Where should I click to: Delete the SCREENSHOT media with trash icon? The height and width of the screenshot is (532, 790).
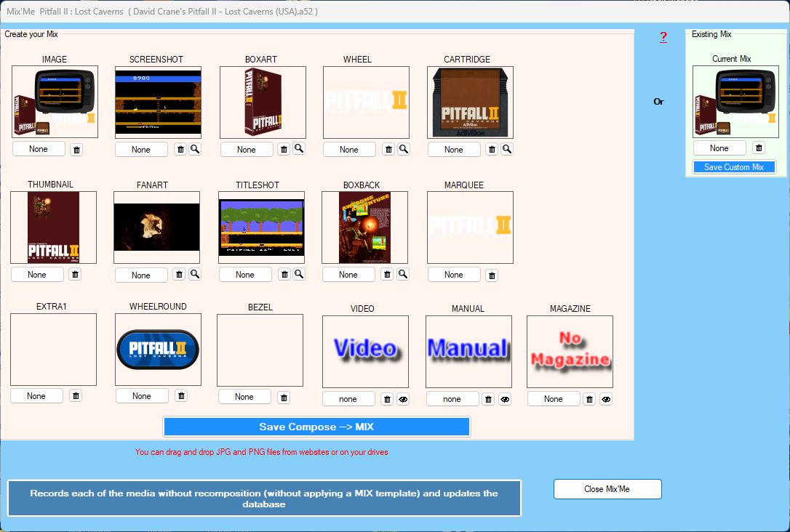(x=180, y=149)
